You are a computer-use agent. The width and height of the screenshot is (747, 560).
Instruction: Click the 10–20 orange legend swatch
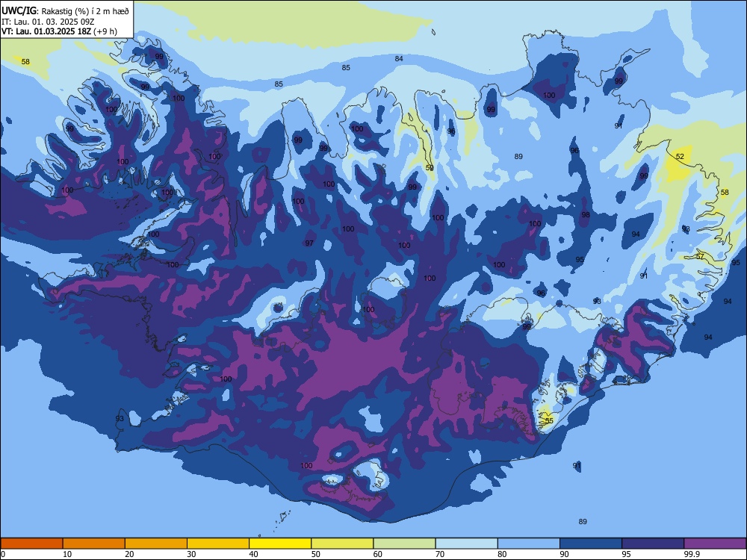tap(94, 544)
